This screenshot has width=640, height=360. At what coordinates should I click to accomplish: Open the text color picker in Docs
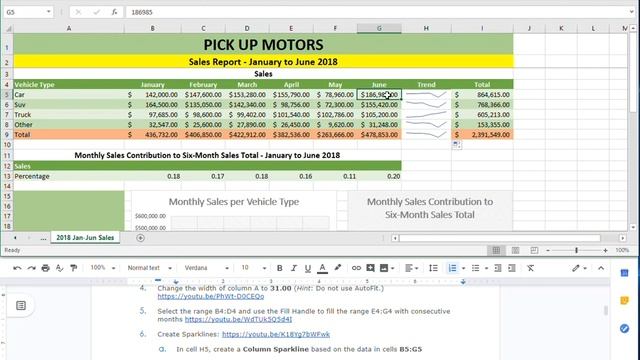[x=322, y=268]
